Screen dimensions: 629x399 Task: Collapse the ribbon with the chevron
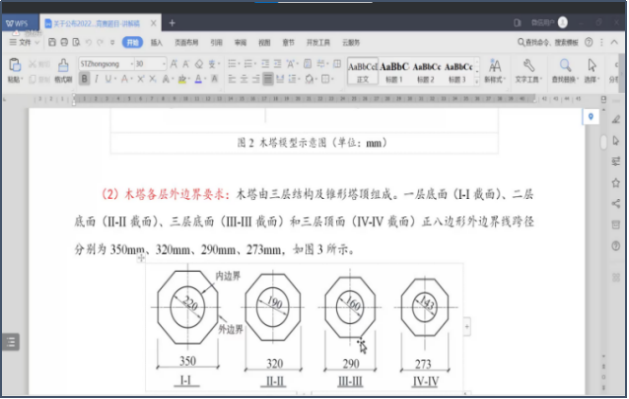click(x=614, y=42)
